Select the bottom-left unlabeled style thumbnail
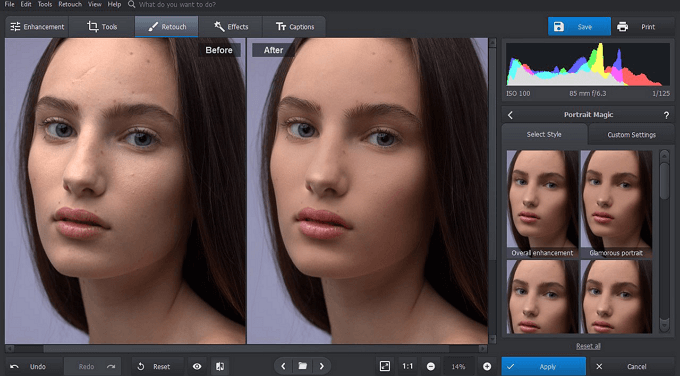The height and width of the screenshot is (376, 680). pyautogui.click(x=542, y=297)
